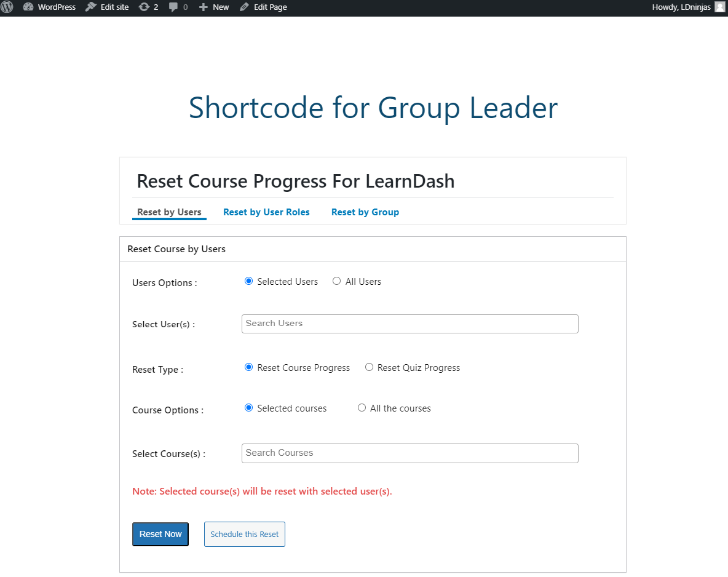
Task: Focus the Search Users input field
Action: [410, 324]
